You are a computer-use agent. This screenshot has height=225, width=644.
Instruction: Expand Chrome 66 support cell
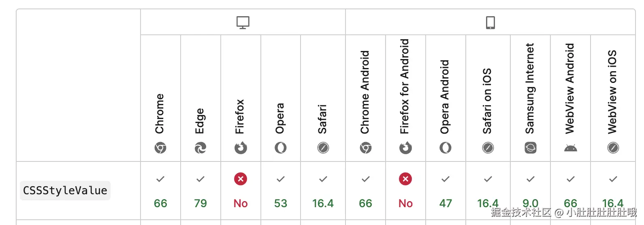[160, 191]
